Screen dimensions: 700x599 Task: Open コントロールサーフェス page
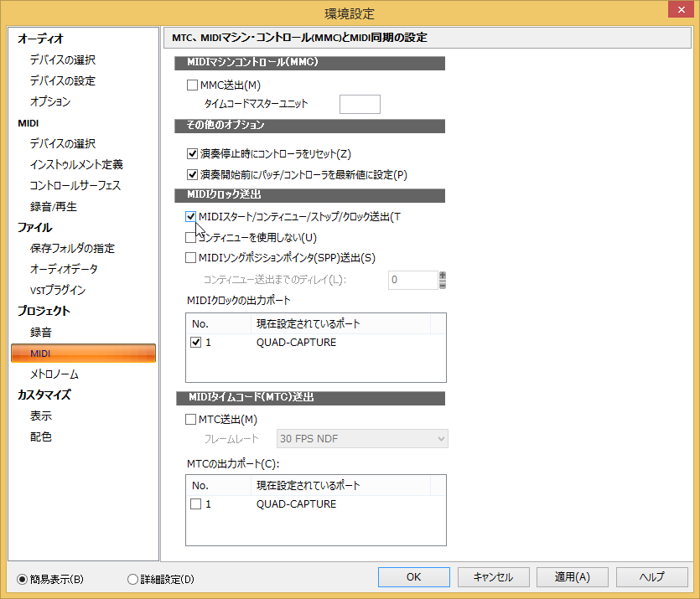coord(75,185)
